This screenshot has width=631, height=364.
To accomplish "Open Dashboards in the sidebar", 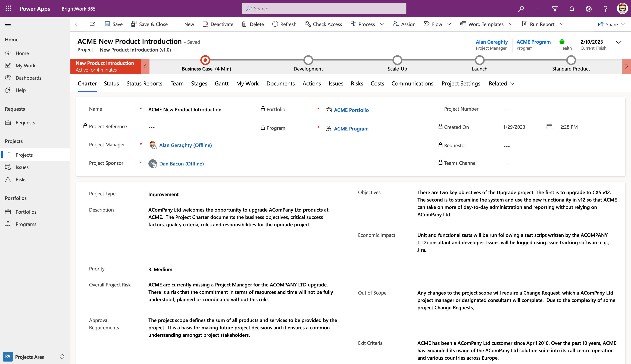I will click(35, 78).
